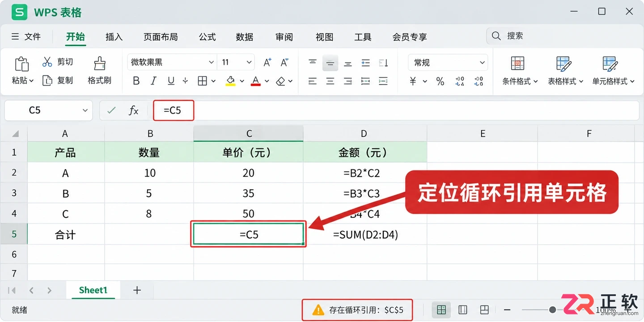The height and width of the screenshot is (322, 644).
Task: Click the Cut (剪切) scissors icon
Action: click(47, 62)
